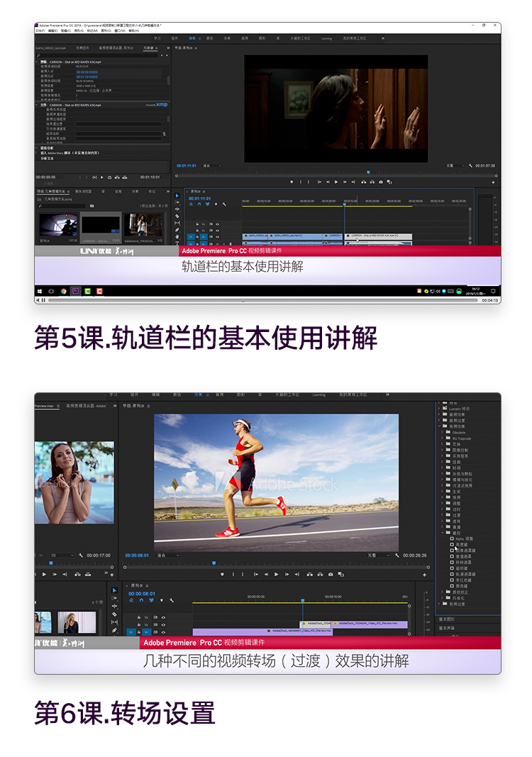Open lesson 5 program monitor button editor plus
The image size is (532, 757).
(x=493, y=182)
